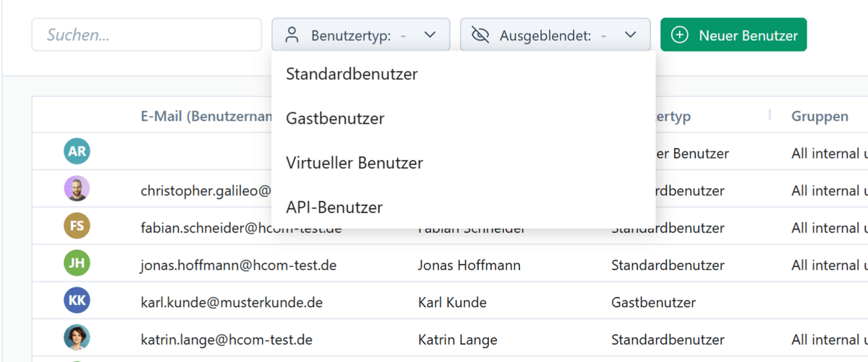Select Standardbenutzer from the dropdown list

(352, 74)
